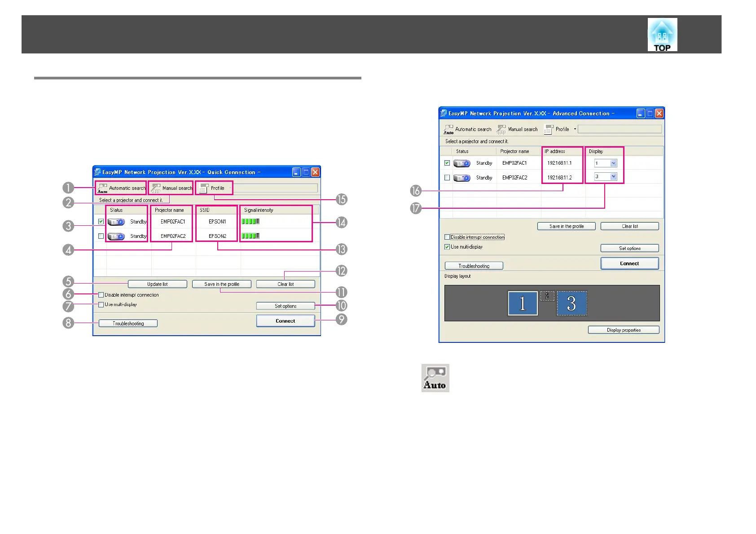Check the EMP02FAC1 checkbox in Quick Connection
The height and width of the screenshot is (534, 756).
click(101, 221)
